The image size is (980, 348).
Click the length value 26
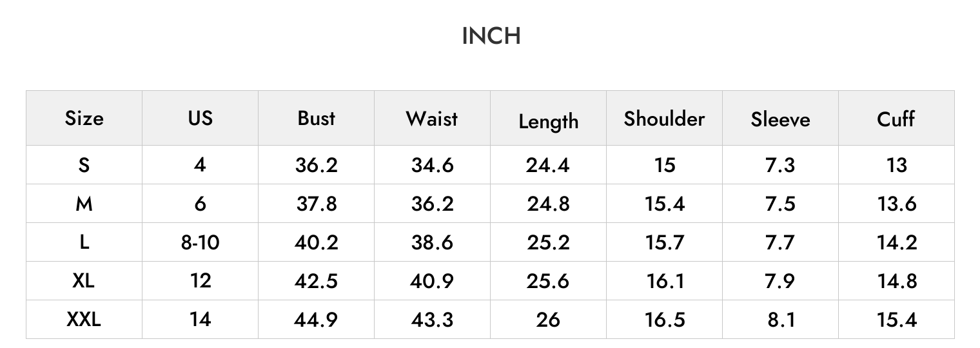point(548,320)
